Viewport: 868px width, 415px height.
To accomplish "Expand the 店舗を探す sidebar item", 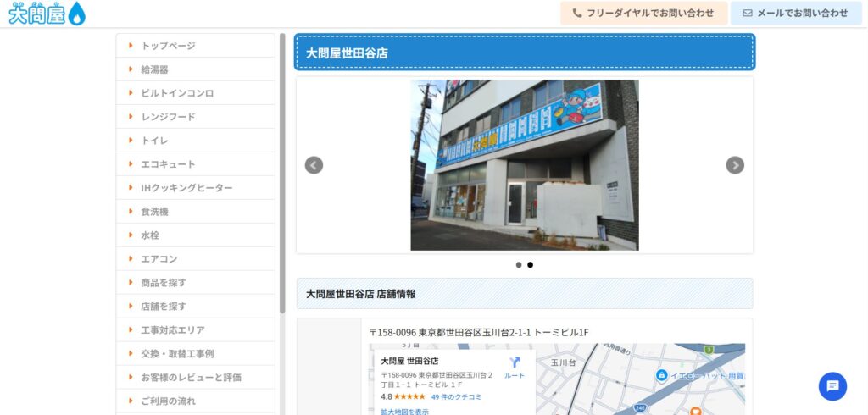I will [x=164, y=307].
